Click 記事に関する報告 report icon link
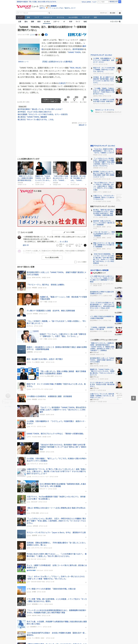138x644 pixels. click(23, 102)
